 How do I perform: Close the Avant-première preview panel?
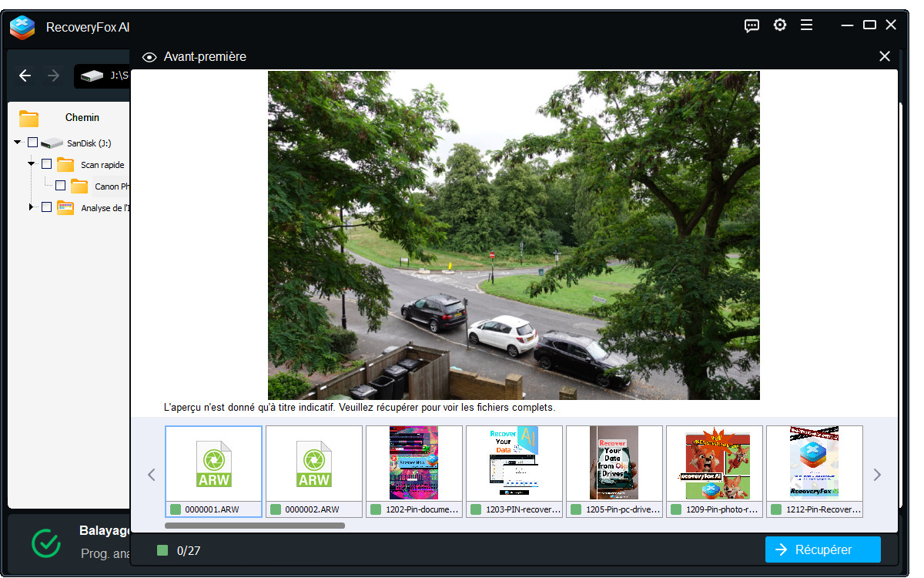885,56
